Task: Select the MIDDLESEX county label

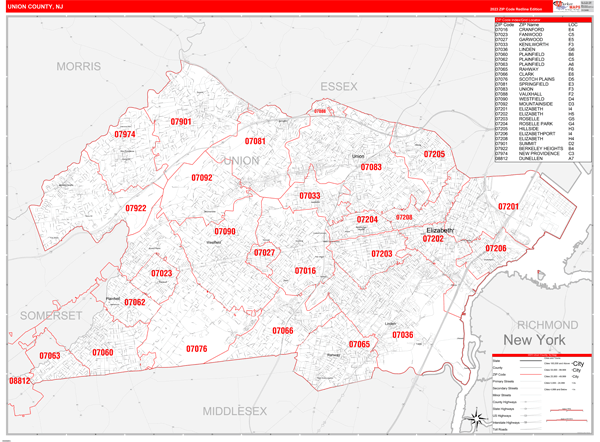Action: (x=235, y=411)
